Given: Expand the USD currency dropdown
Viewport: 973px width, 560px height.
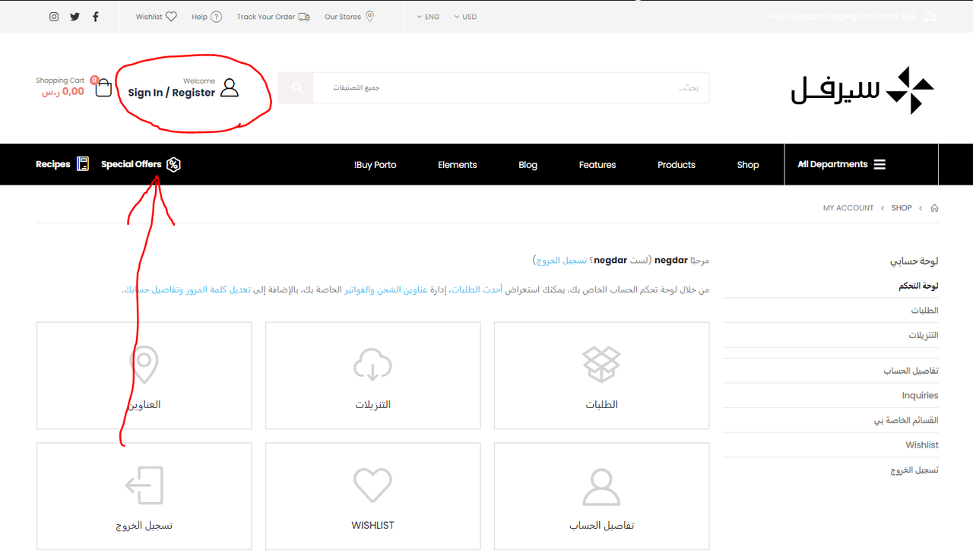Looking at the screenshot, I should [465, 17].
